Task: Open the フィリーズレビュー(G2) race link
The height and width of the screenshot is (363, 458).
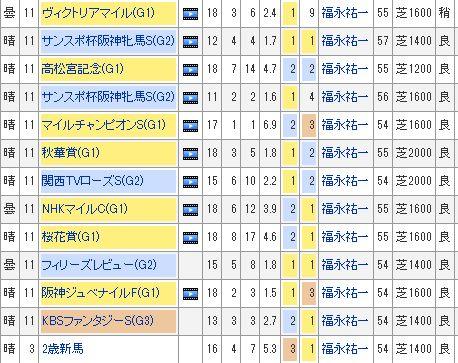Action: [x=99, y=265]
